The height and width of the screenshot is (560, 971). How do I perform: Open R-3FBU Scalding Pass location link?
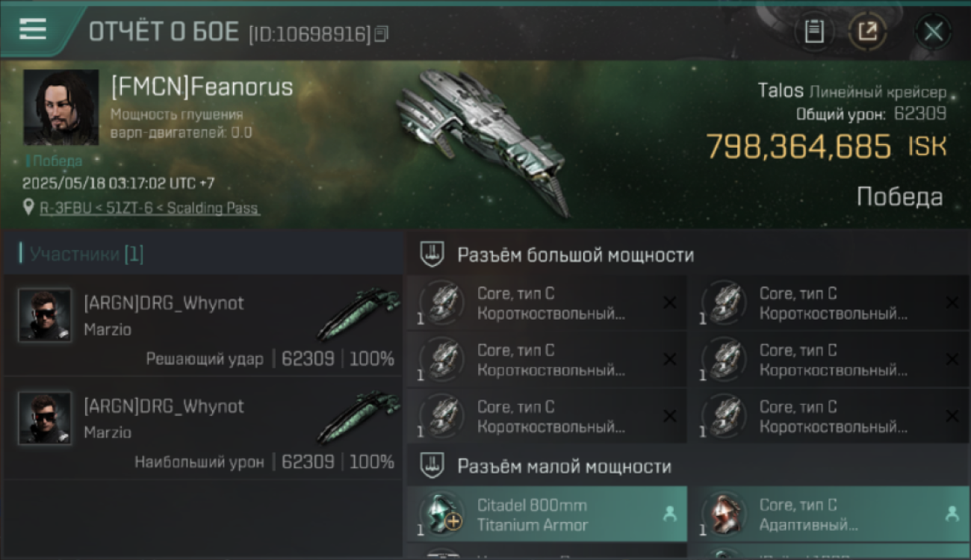pyautogui.click(x=150, y=208)
